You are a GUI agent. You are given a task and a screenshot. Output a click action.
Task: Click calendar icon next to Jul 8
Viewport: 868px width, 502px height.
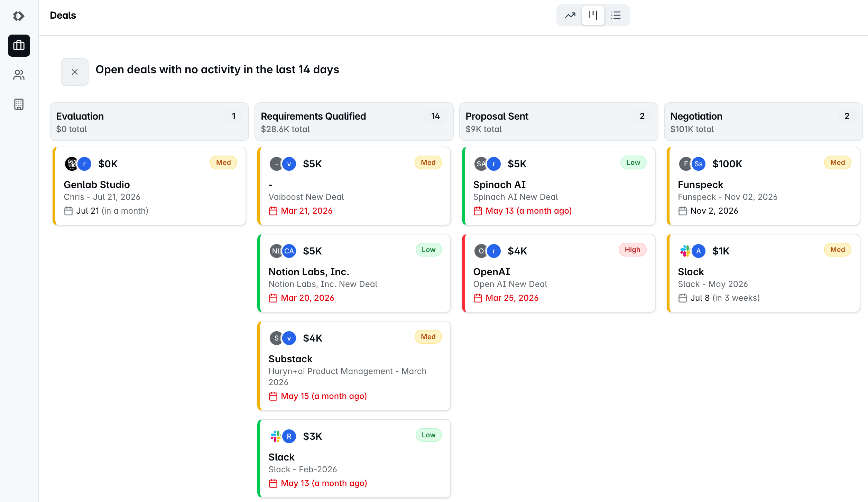(683, 298)
